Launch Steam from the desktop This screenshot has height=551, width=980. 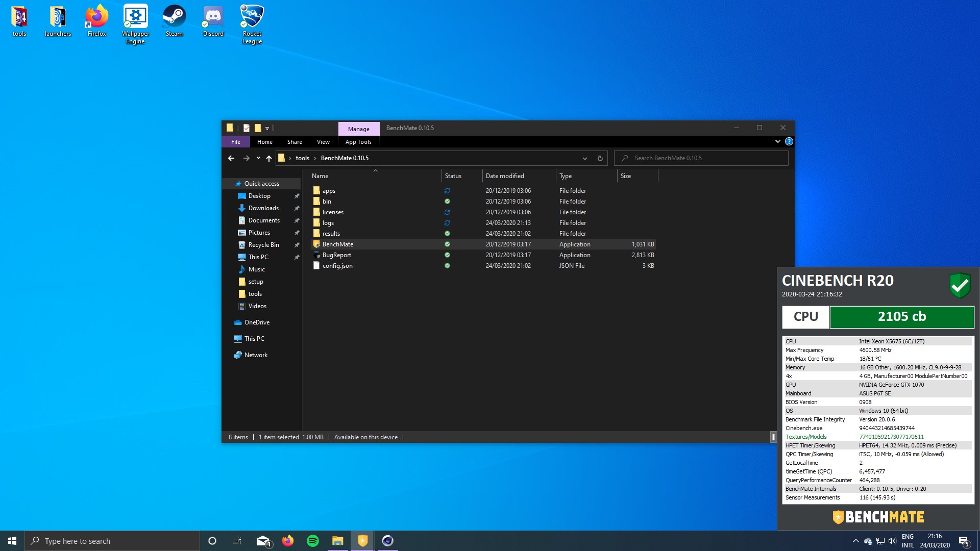click(x=174, y=21)
